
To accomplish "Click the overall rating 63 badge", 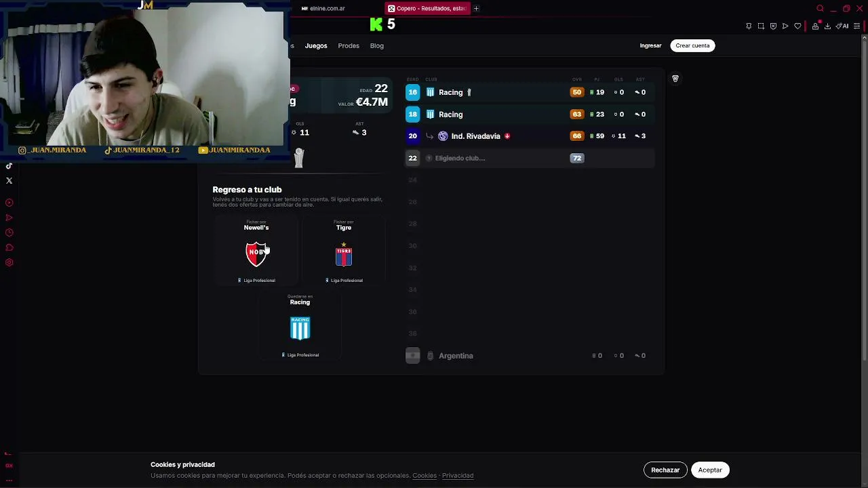I will click(x=577, y=115).
